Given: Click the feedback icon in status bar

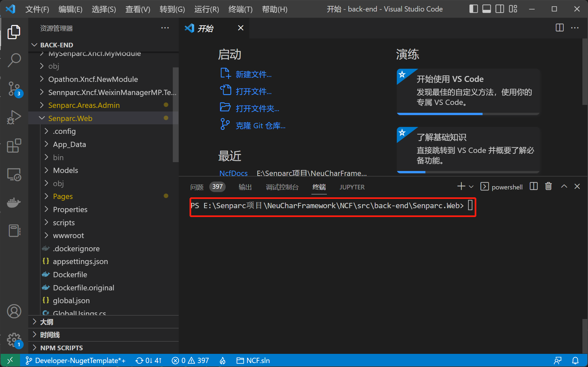Looking at the screenshot, I should (558, 360).
